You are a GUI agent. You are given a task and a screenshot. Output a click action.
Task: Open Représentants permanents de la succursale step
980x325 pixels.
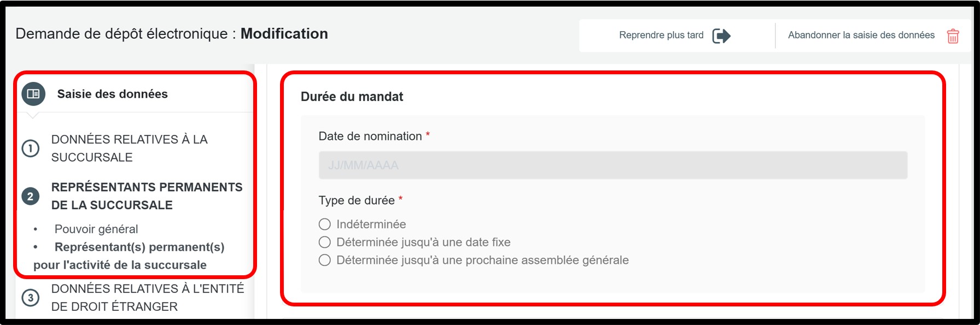coord(147,196)
